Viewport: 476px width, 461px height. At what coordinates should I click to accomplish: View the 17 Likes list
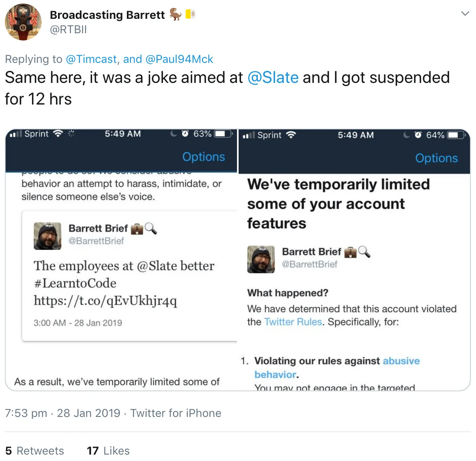(x=108, y=451)
